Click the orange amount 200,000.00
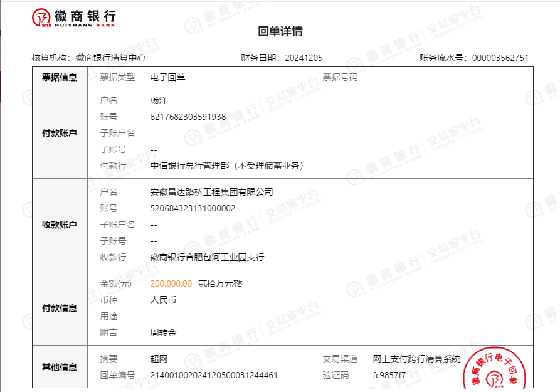 click(x=171, y=283)
